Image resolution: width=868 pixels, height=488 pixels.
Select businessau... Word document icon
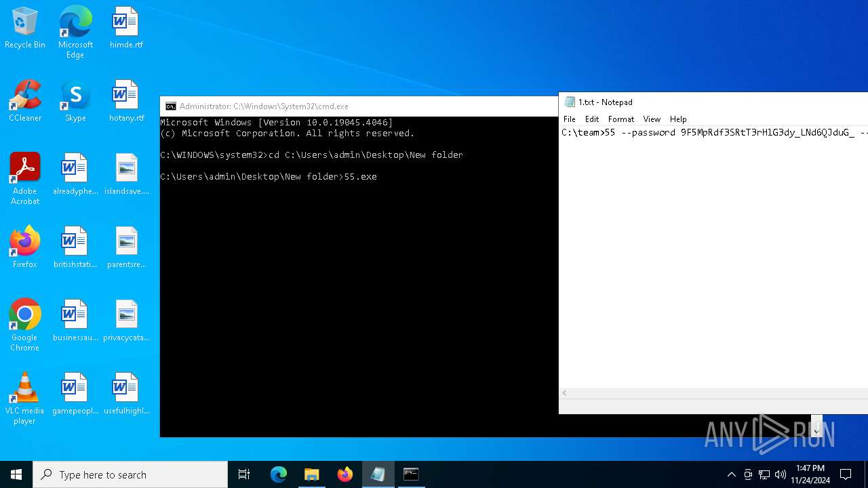click(75, 321)
